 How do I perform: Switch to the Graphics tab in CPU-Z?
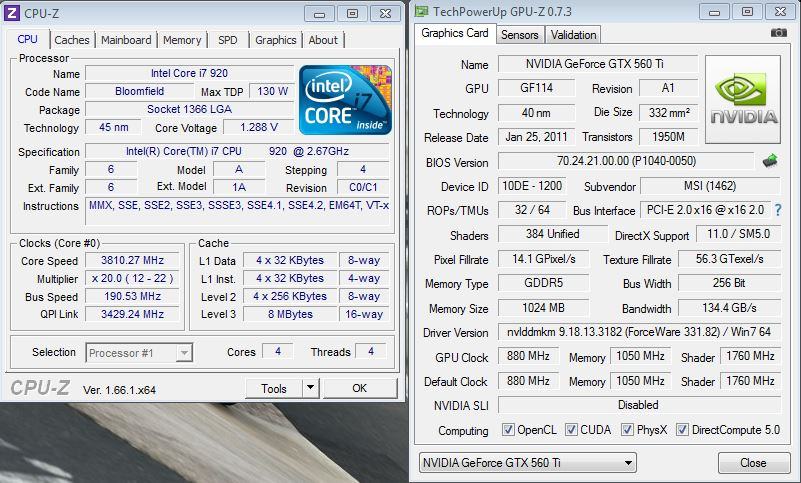pos(276,40)
